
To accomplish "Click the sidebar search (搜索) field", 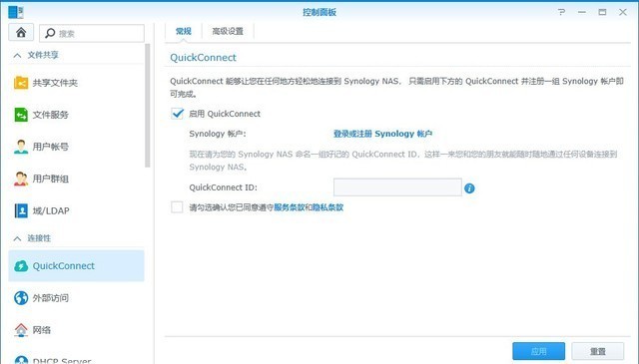I will pos(92,33).
